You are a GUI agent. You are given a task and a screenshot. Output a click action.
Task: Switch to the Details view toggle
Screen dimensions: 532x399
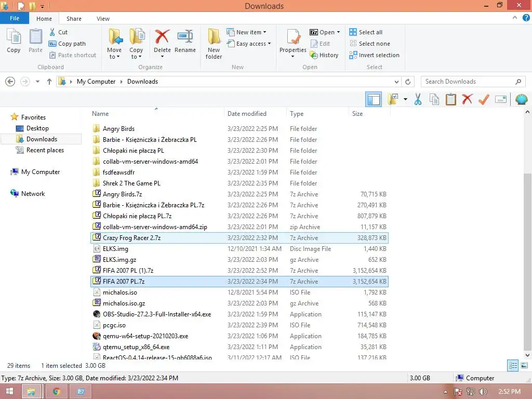click(513, 365)
